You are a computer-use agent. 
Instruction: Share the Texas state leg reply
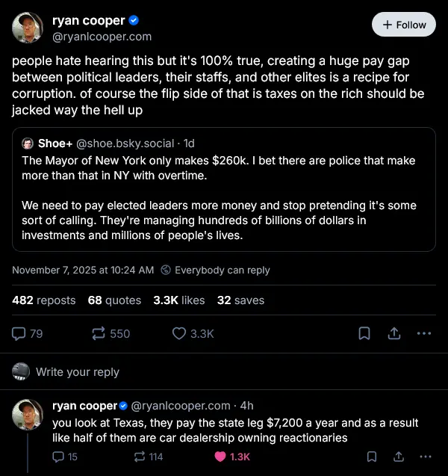[398, 457]
